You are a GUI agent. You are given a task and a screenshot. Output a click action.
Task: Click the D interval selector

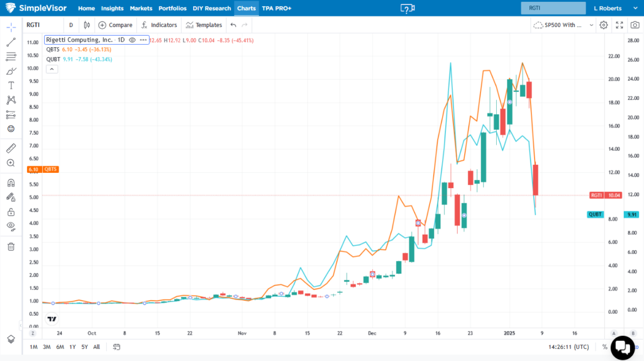[71, 25]
